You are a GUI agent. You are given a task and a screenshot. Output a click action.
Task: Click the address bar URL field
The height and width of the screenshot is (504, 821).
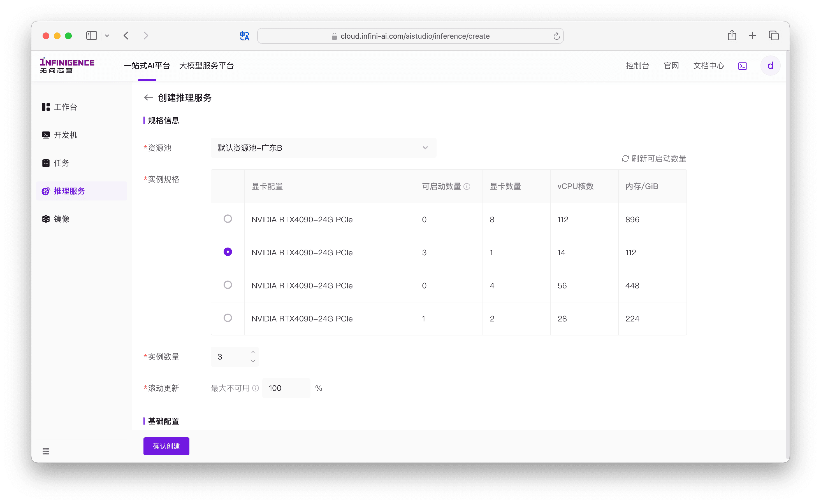click(410, 36)
